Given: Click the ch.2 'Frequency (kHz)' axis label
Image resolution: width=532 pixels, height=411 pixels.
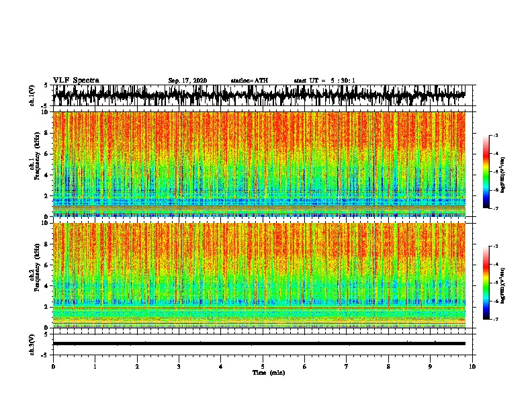Looking at the screenshot, I should (x=38, y=267).
